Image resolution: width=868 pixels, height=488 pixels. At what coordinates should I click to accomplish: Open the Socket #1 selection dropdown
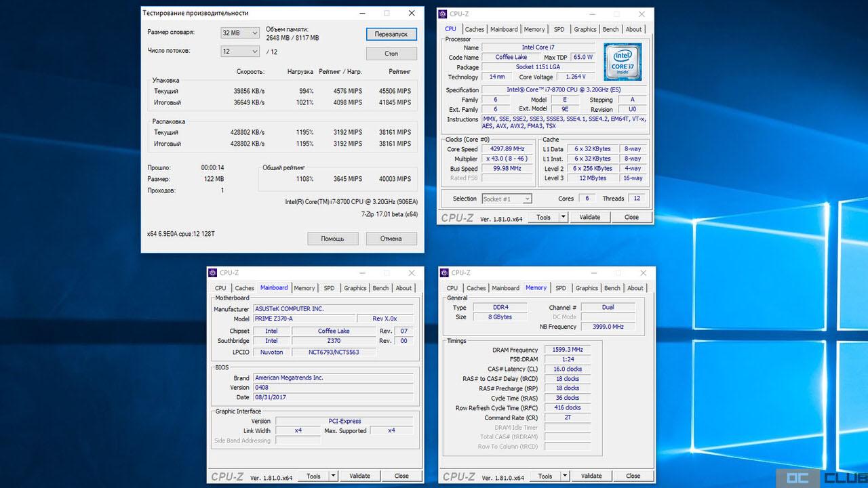507,199
